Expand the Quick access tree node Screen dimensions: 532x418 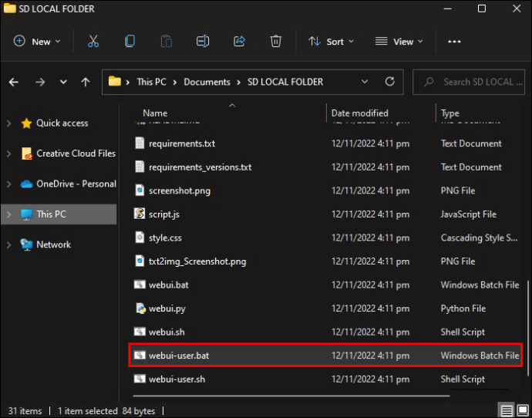pyautogui.click(x=9, y=123)
